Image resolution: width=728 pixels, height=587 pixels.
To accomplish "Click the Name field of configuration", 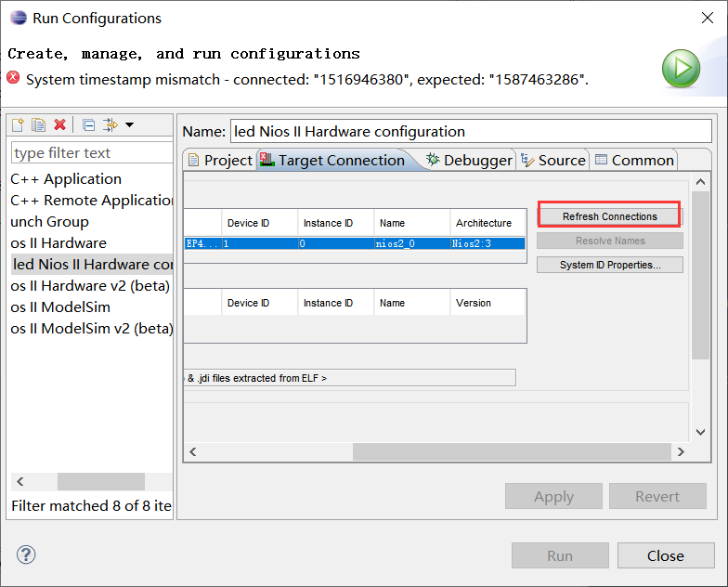I will [470, 131].
